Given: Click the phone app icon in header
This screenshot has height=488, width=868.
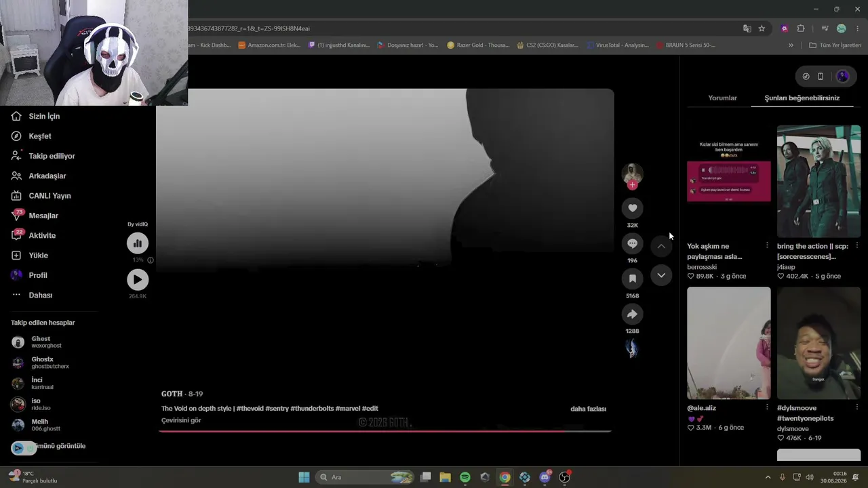Looking at the screenshot, I should pyautogui.click(x=821, y=77).
